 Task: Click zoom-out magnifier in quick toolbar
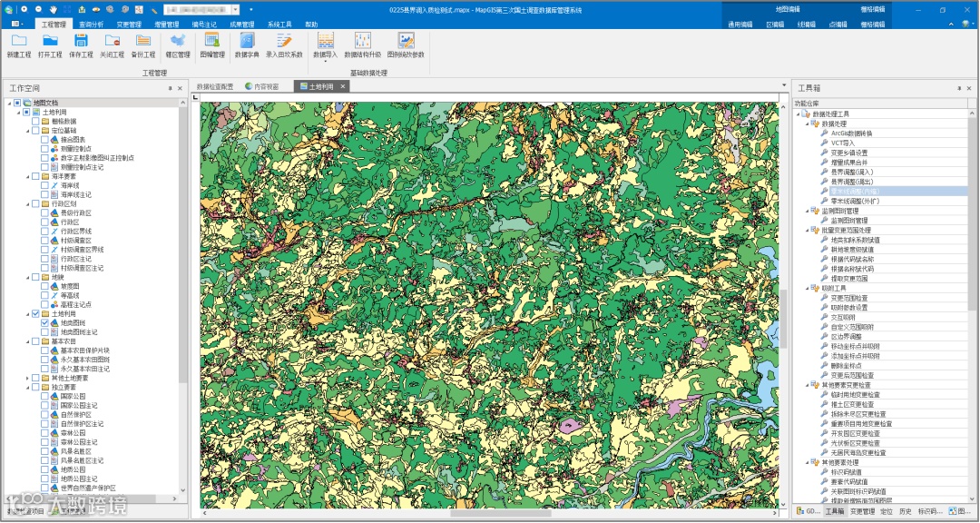(39, 9)
